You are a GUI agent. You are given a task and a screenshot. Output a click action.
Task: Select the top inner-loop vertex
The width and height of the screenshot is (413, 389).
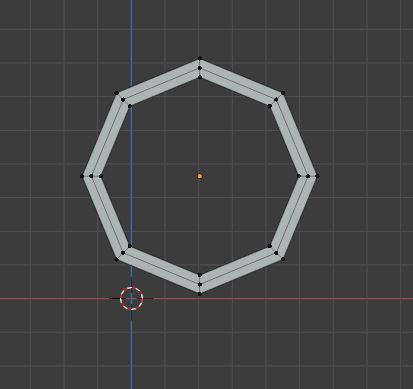[200, 77]
